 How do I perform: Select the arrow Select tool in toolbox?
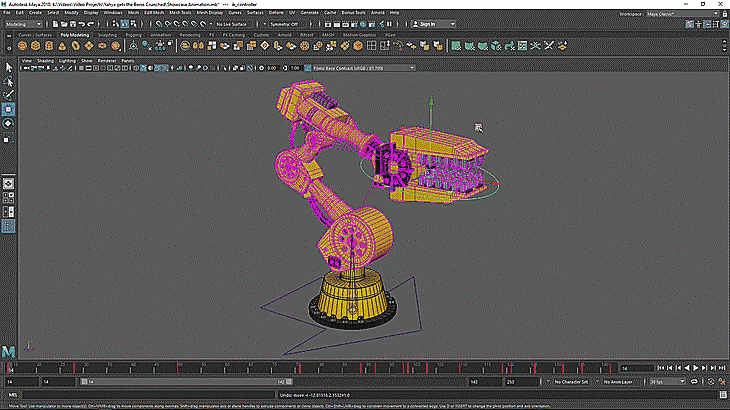pos(8,67)
